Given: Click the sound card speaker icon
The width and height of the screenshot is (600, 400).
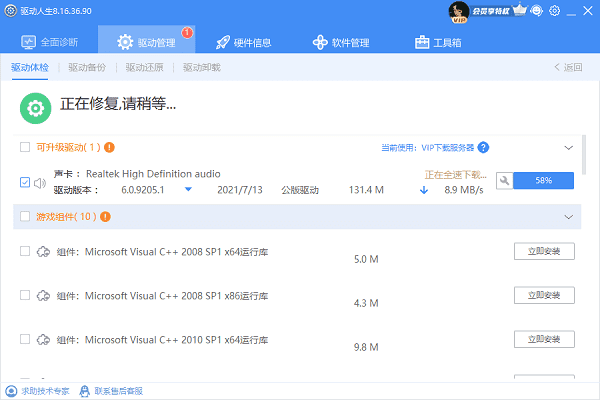Looking at the screenshot, I should pyautogui.click(x=40, y=183).
